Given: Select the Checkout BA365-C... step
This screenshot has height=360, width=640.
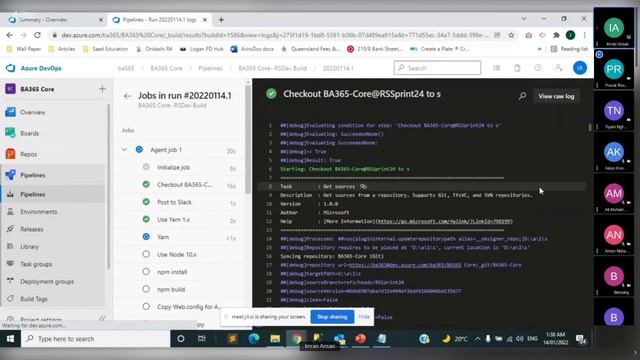Looking at the screenshot, I should (180, 185).
